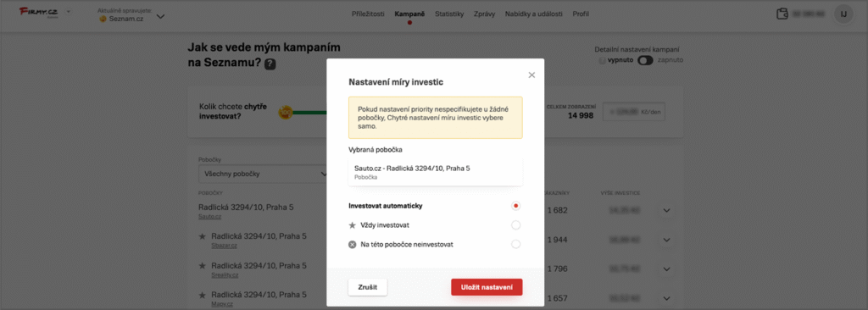This screenshot has height=310, width=868.
Task: Choose Na této pobočce neinvestovat radio
Action: (516, 244)
